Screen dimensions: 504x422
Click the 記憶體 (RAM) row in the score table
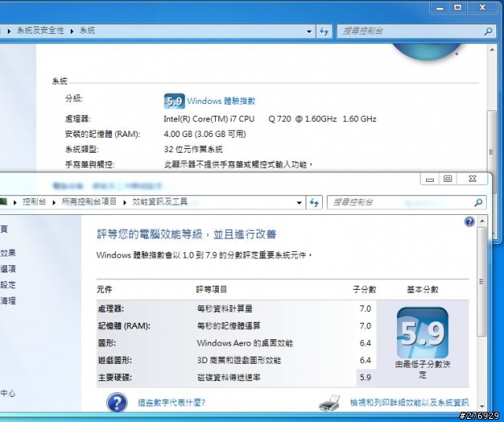coord(236,326)
